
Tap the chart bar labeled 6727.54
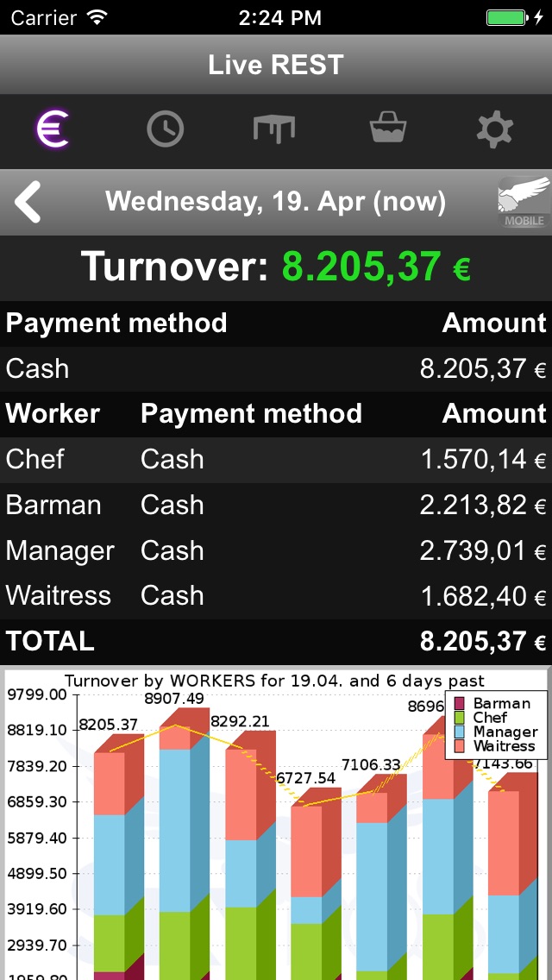click(x=317, y=884)
